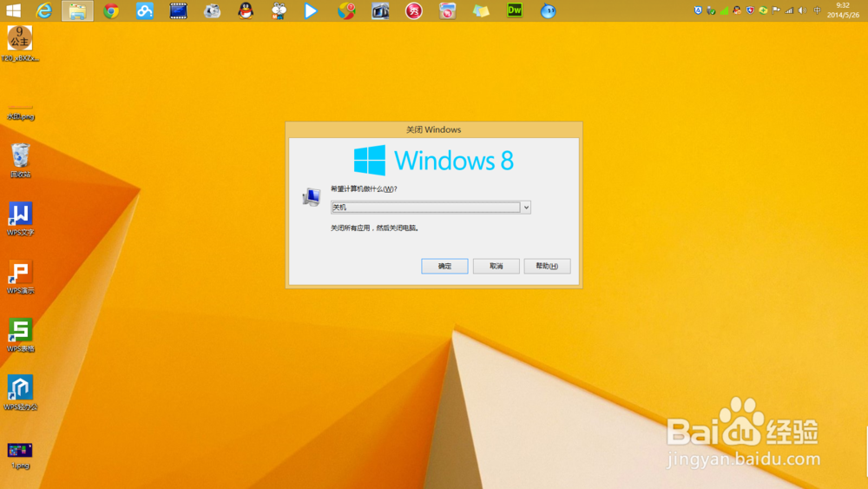868x489 pixels.
Task: Launch the blue play-arrow media player
Action: 311,10
